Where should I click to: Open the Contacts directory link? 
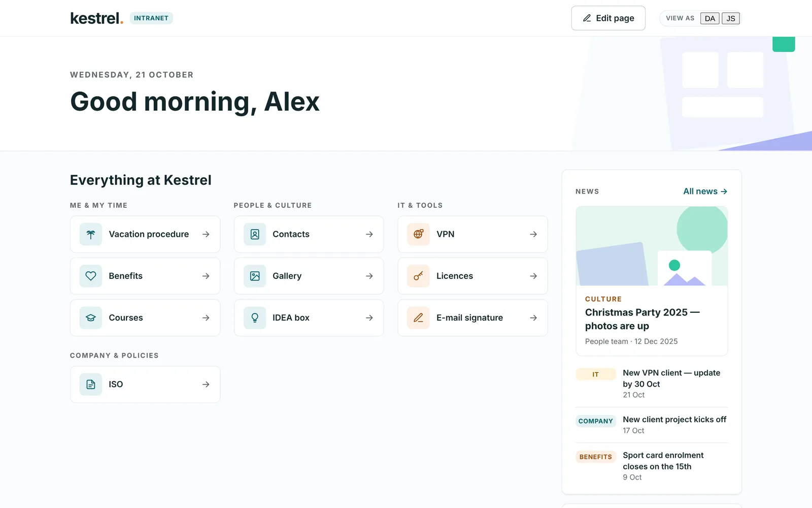click(x=309, y=234)
